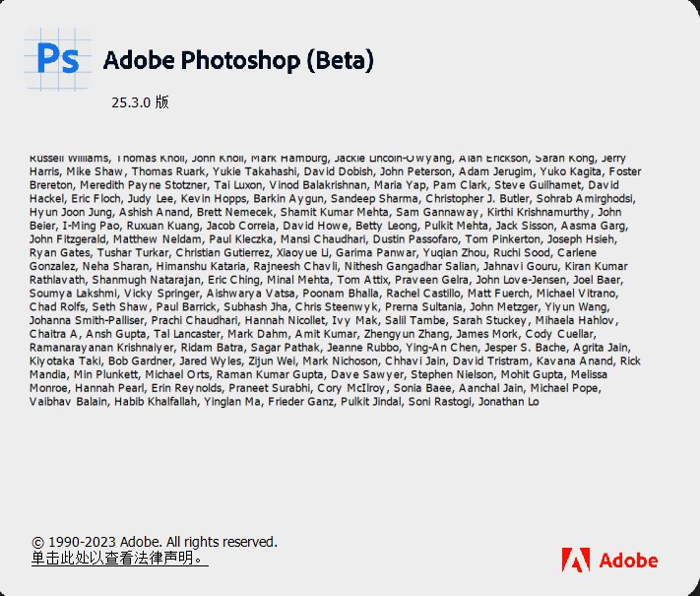The height and width of the screenshot is (596, 700).
Task: Click Johanna Smith-Palliser in credits
Action: pos(88,321)
